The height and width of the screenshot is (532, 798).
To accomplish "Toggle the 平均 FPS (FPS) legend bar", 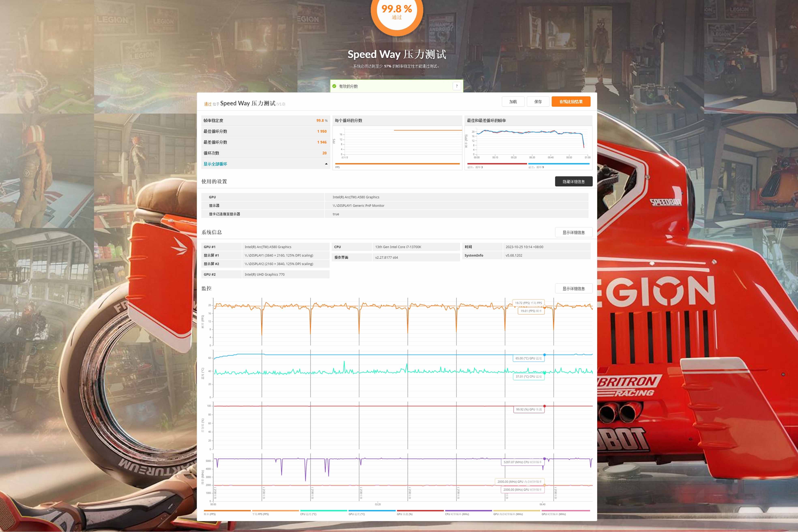I will (276, 510).
